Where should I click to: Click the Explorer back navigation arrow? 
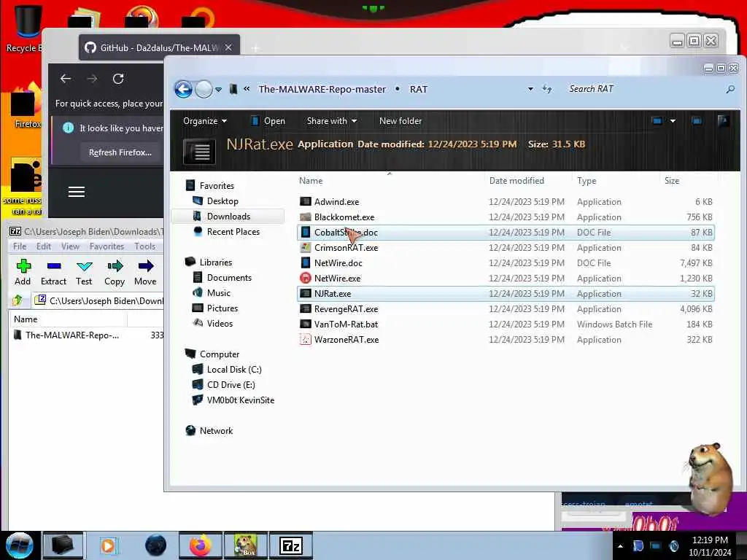point(183,89)
